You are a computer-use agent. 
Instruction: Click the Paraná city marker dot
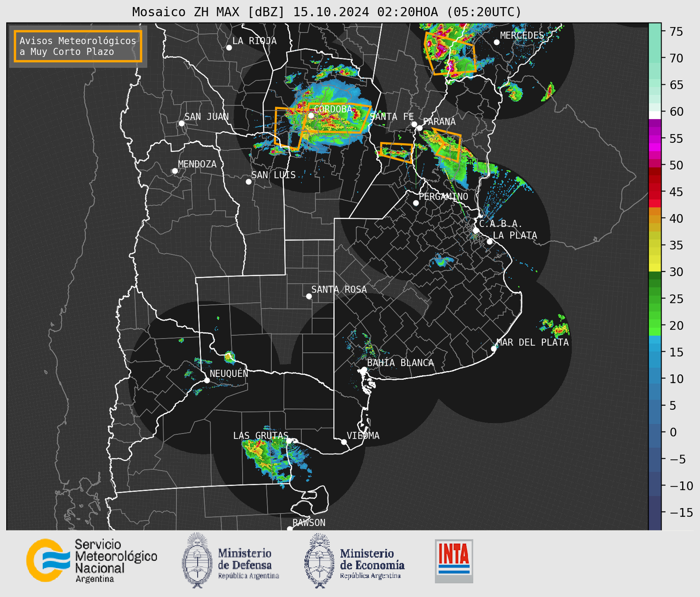click(420, 128)
